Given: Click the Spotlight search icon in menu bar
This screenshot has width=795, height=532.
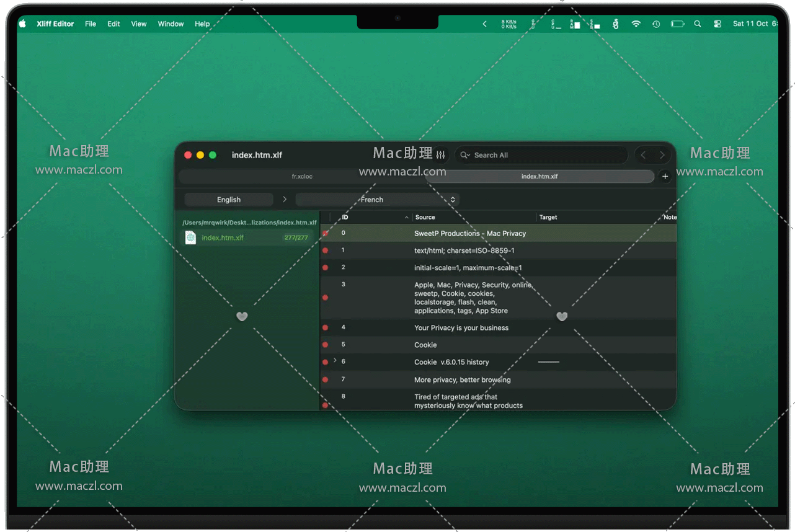Looking at the screenshot, I should click(x=698, y=24).
